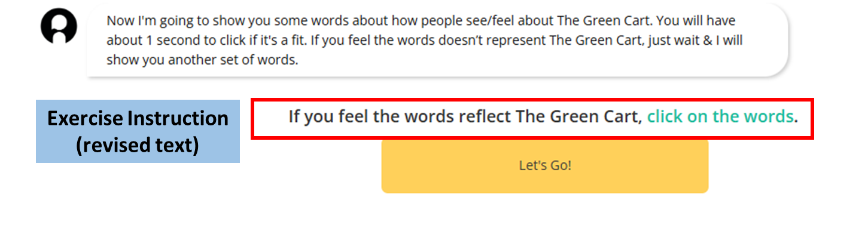Click the blue Exercise Instruction label
This screenshot has width=868, height=249.
(x=138, y=131)
